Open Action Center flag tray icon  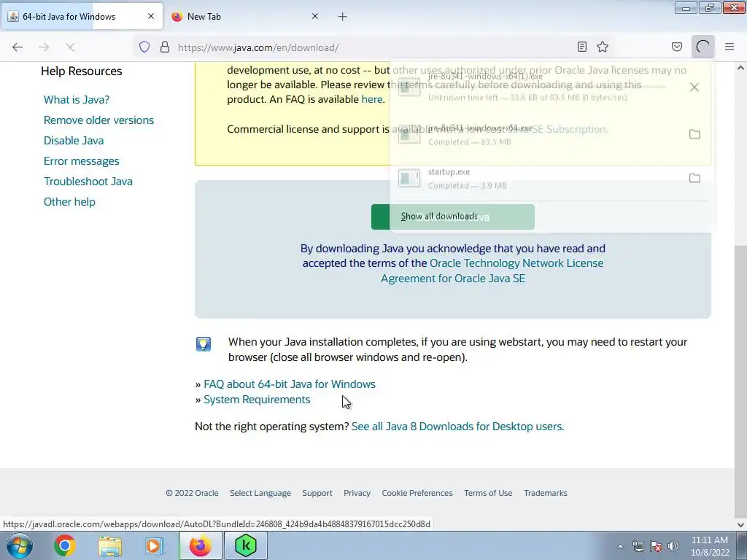656,546
